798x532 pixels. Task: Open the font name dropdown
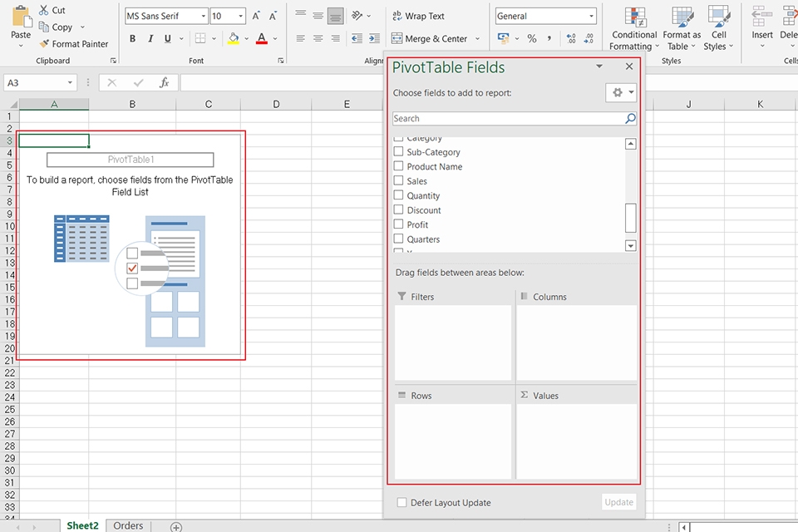[x=204, y=15]
